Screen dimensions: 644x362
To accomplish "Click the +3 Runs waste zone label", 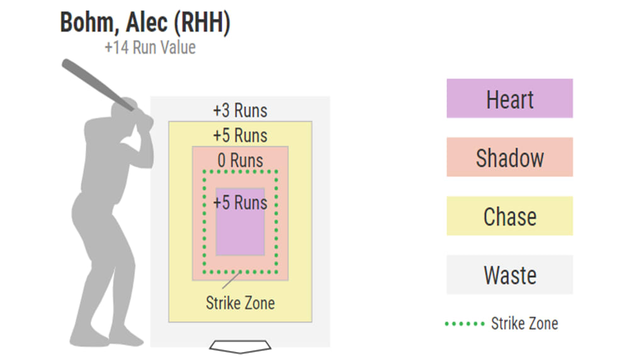I will pyautogui.click(x=240, y=111).
